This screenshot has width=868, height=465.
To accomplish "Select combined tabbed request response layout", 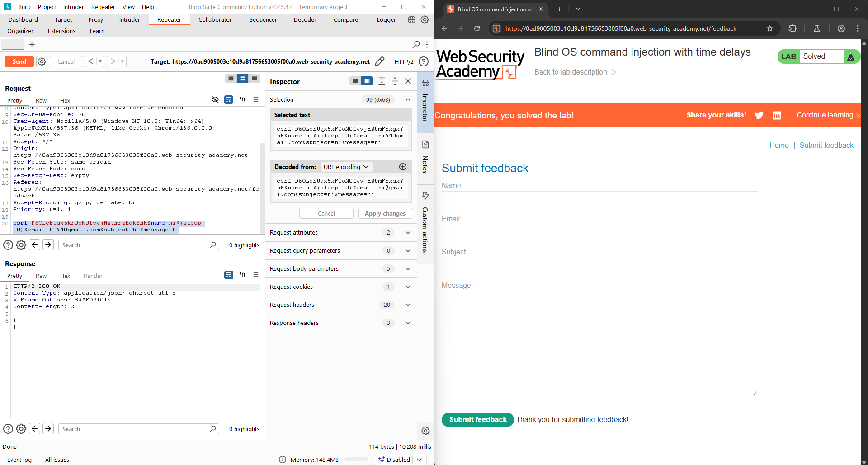I will click(x=255, y=79).
